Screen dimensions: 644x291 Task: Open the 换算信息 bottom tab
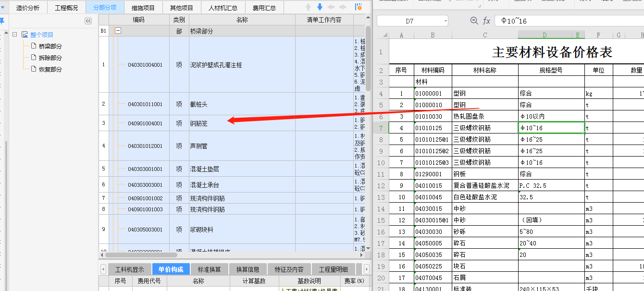[x=248, y=269]
